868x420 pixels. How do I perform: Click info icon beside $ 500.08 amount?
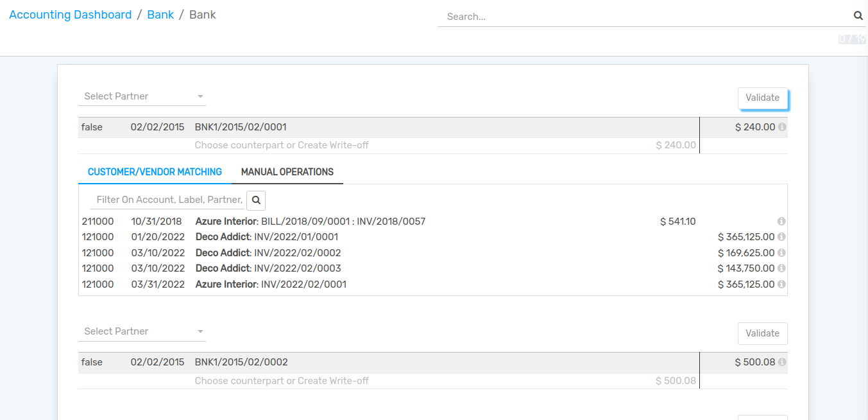782,362
